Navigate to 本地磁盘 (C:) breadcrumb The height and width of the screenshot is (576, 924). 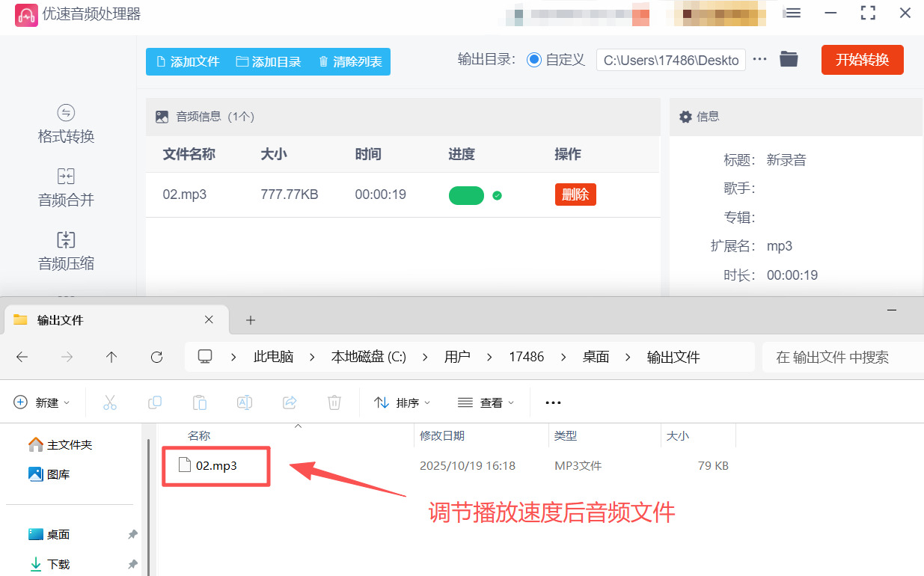pos(369,357)
